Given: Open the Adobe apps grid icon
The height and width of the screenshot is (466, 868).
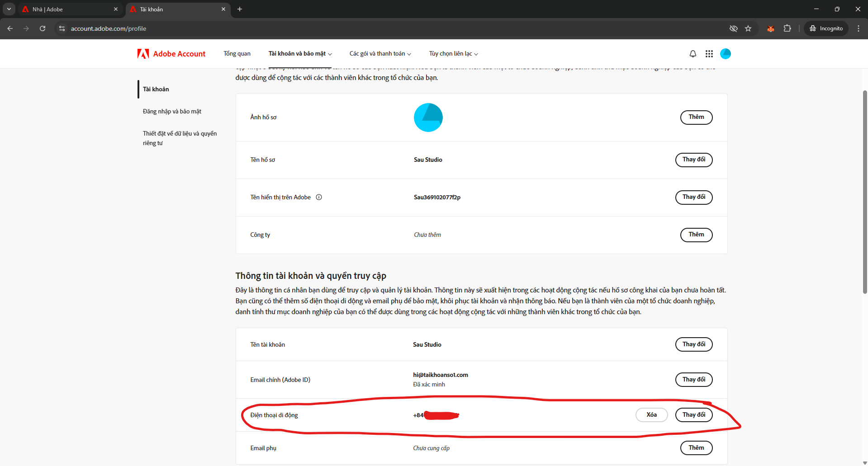Looking at the screenshot, I should click(709, 54).
